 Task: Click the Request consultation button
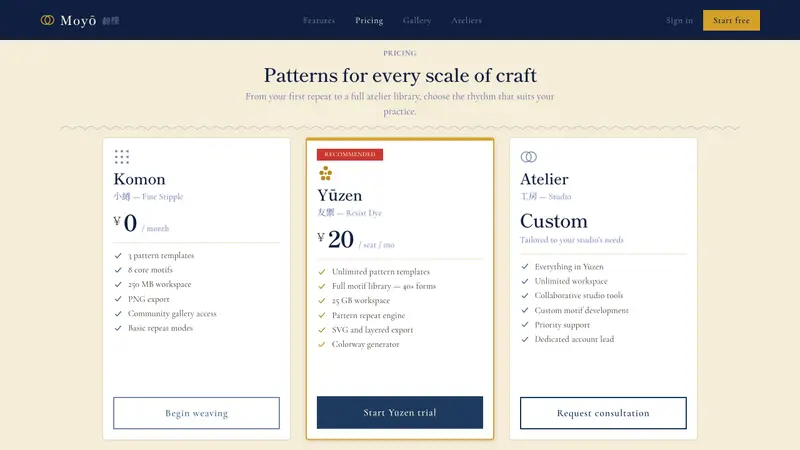click(603, 413)
